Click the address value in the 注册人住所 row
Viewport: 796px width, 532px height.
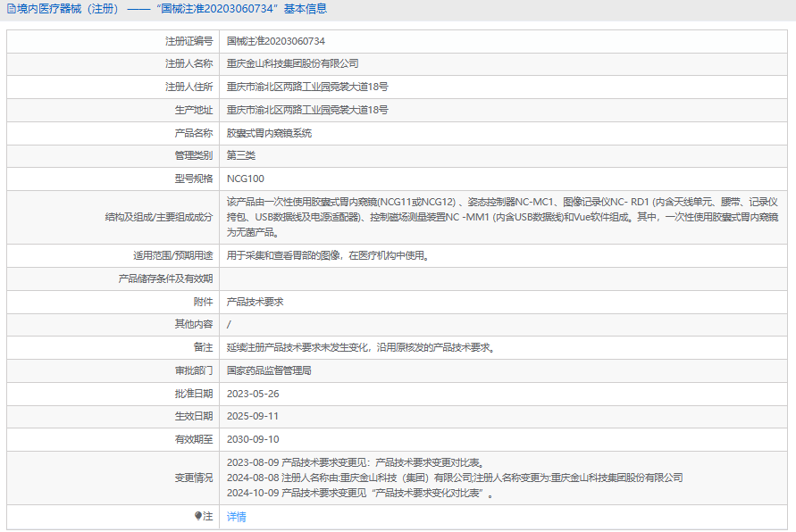(x=307, y=87)
